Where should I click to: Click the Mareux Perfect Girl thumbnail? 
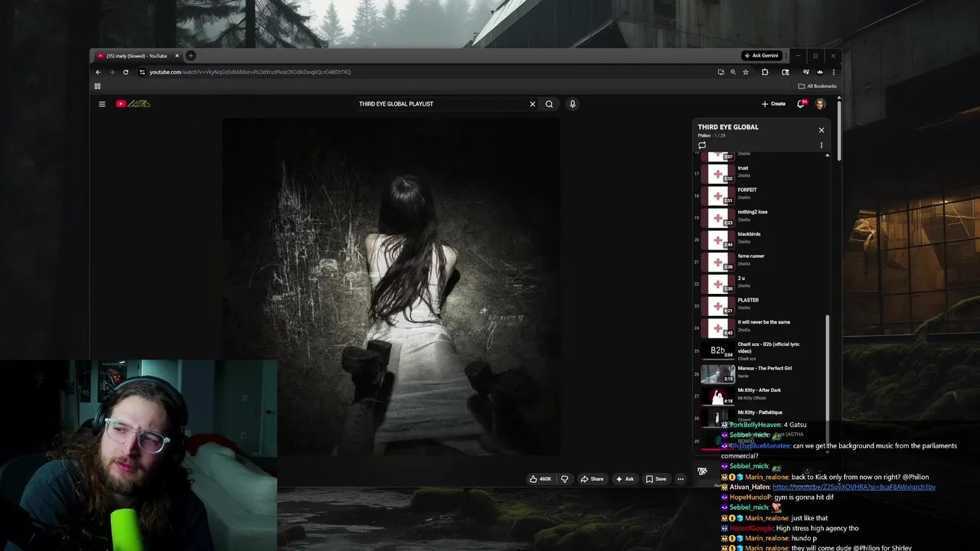tap(718, 373)
